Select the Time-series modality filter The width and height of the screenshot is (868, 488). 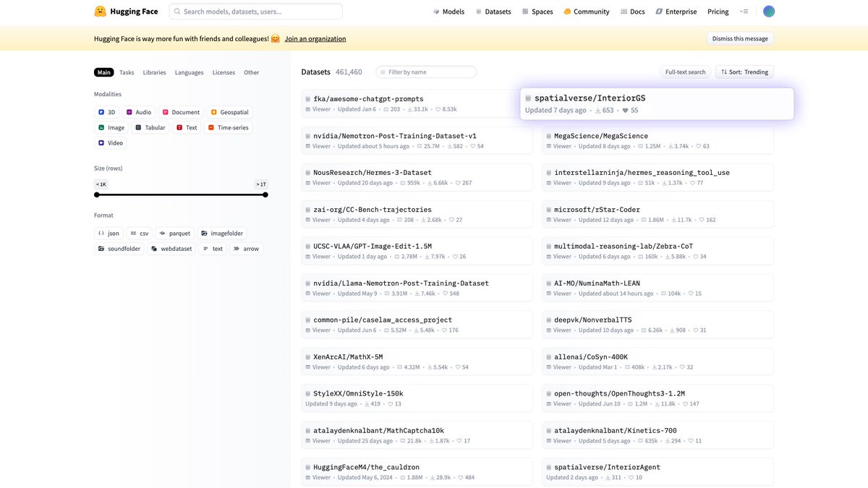[228, 127]
